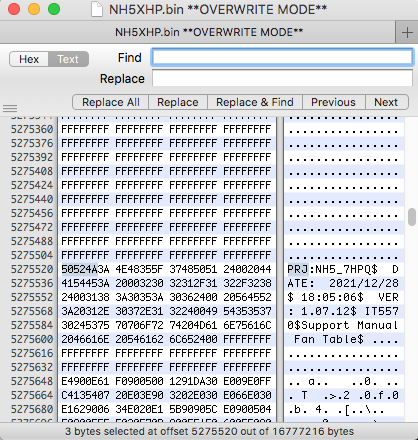The height and width of the screenshot is (440, 418).
Task: Click the Replace & Find button
Action: [x=255, y=102]
